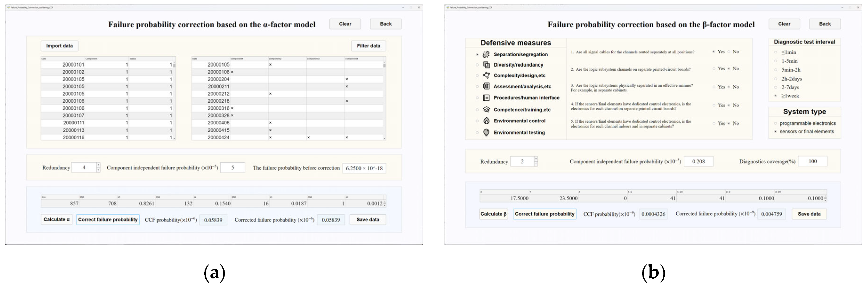Click the Environmental control flame icon
The height and width of the screenshot is (289, 868).
click(x=486, y=120)
